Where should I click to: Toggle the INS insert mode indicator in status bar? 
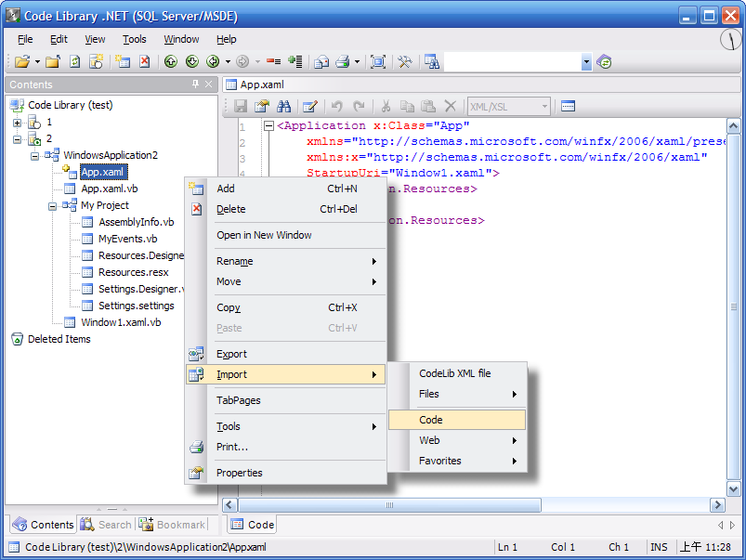tap(659, 547)
